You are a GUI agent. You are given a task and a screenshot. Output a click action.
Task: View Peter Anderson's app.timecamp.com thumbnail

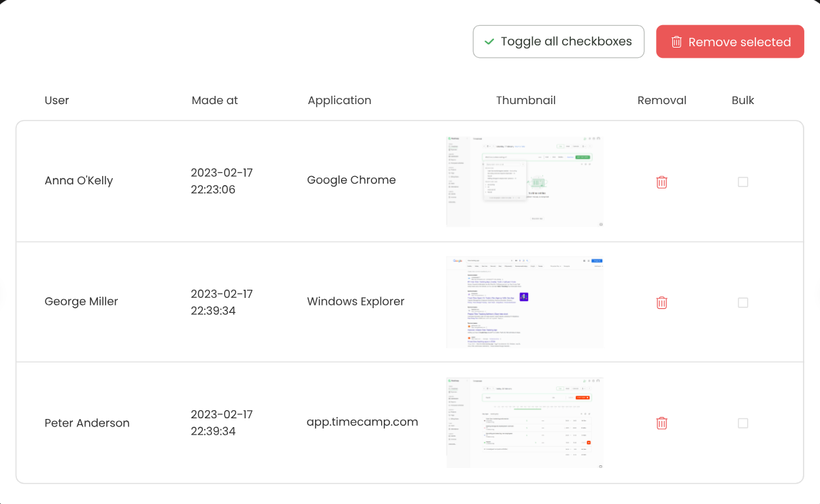[525, 422]
